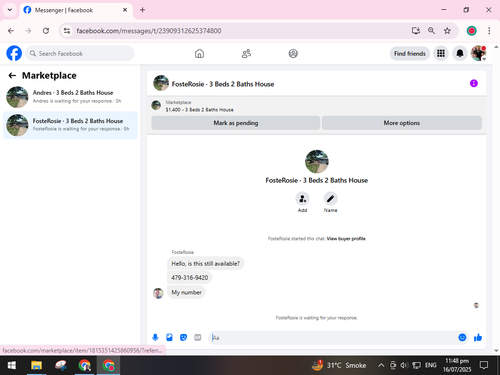Select the phone number message 479-316-9420
Image resolution: width=500 pixels, height=375 pixels.
[x=190, y=278]
